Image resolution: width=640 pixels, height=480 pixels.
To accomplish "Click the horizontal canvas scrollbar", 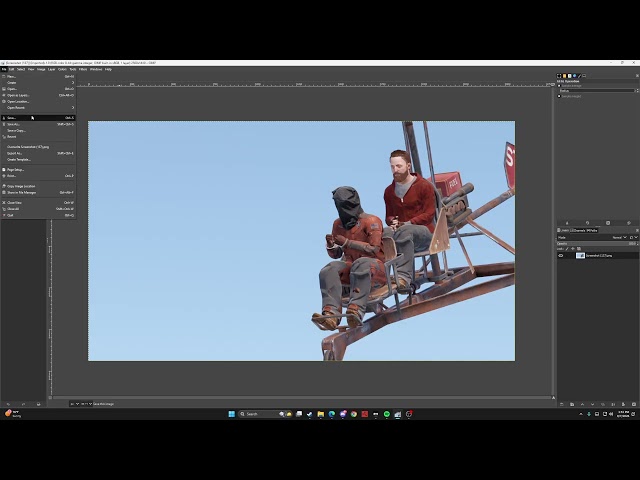I will pyautogui.click(x=302, y=398).
